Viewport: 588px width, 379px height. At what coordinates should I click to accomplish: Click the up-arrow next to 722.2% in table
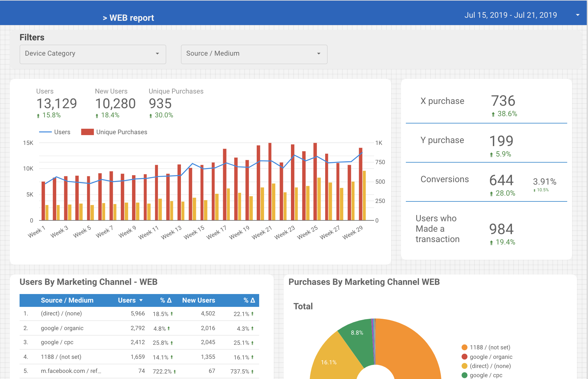coord(175,372)
